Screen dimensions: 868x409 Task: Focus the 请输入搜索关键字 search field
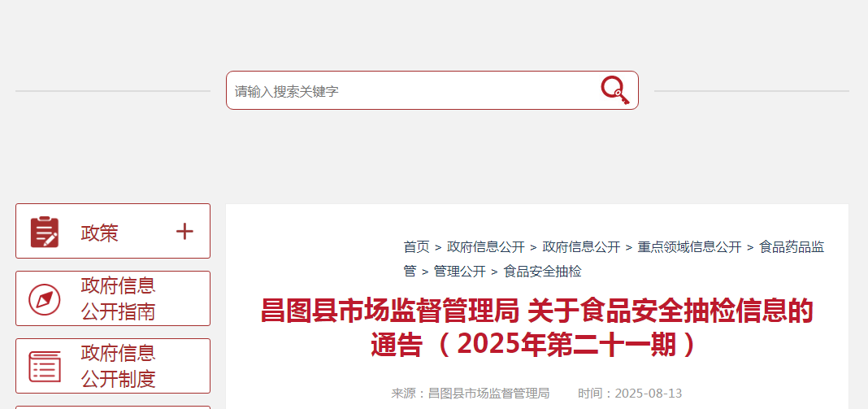(x=412, y=90)
